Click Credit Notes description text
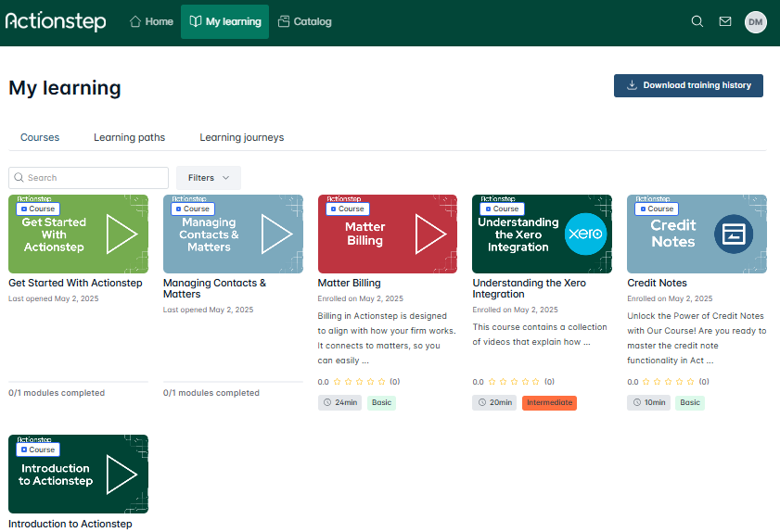This screenshot has height=532, width=780. [697, 338]
